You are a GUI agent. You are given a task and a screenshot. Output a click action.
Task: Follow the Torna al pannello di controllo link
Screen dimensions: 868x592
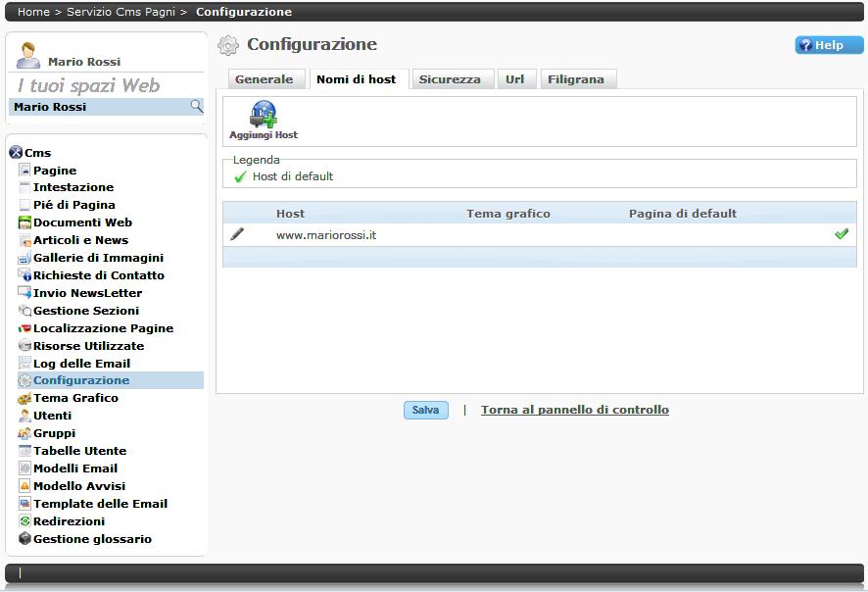(574, 410)
